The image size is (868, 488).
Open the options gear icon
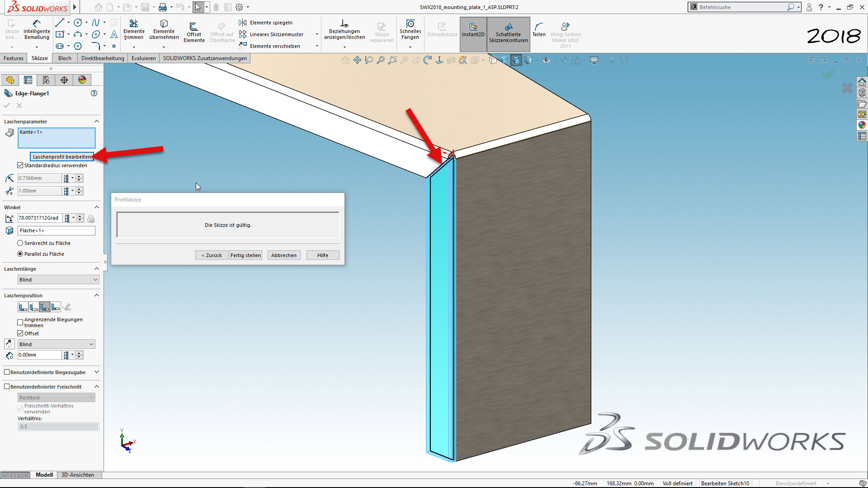point(239,7)
